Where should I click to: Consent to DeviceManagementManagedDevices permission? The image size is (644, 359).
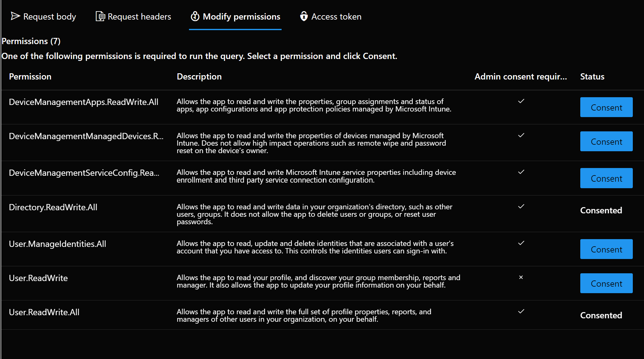(606, 141)
